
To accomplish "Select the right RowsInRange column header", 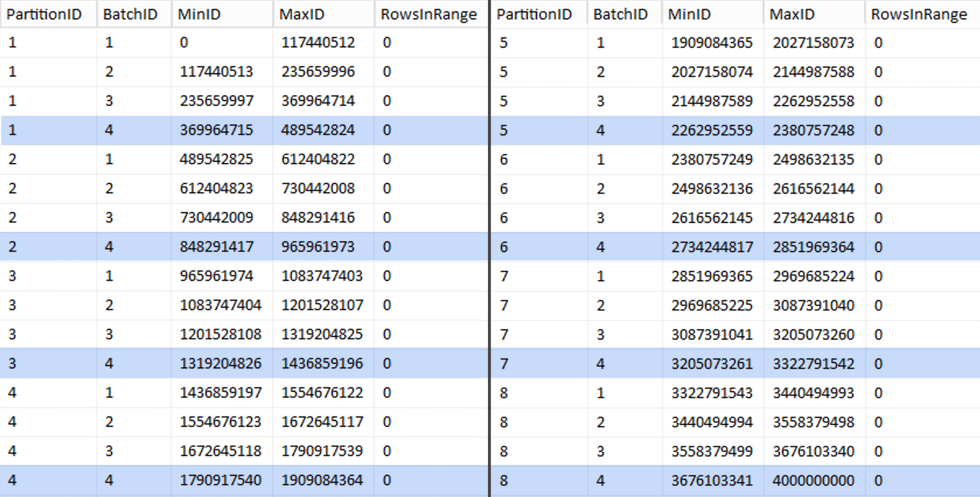I will (x=922, y=14).
